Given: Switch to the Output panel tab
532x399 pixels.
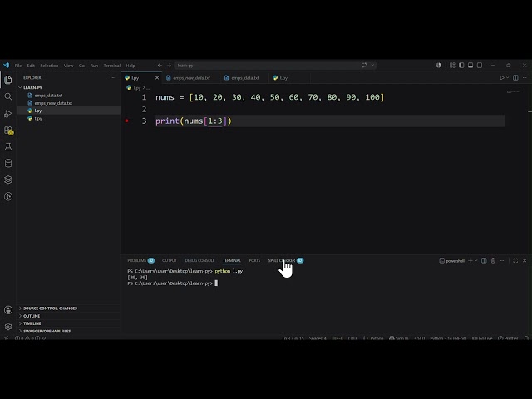Looking at the screenshot, I should pos(170,260).
